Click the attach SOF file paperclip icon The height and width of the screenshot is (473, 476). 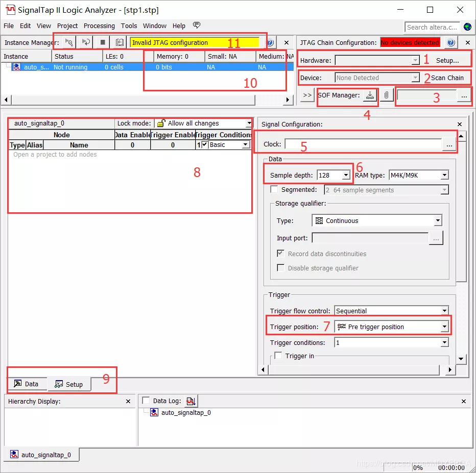click(x=386, y=95)
